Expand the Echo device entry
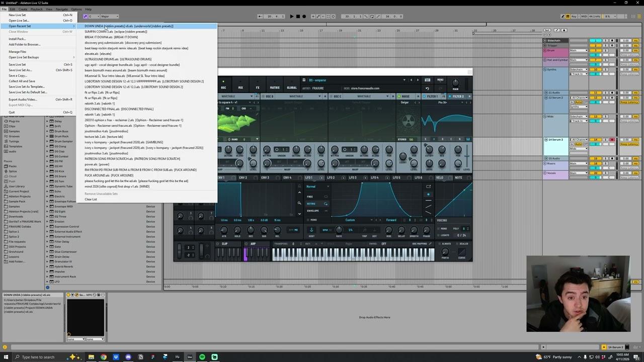The image size is (644, 362). (x=48, y=192)
